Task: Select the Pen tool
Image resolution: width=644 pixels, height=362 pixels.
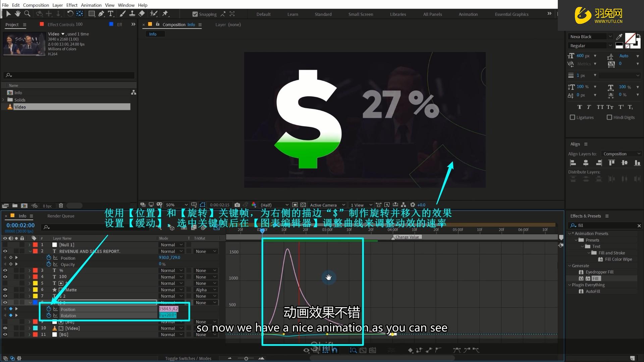Action: click(101, 14)
